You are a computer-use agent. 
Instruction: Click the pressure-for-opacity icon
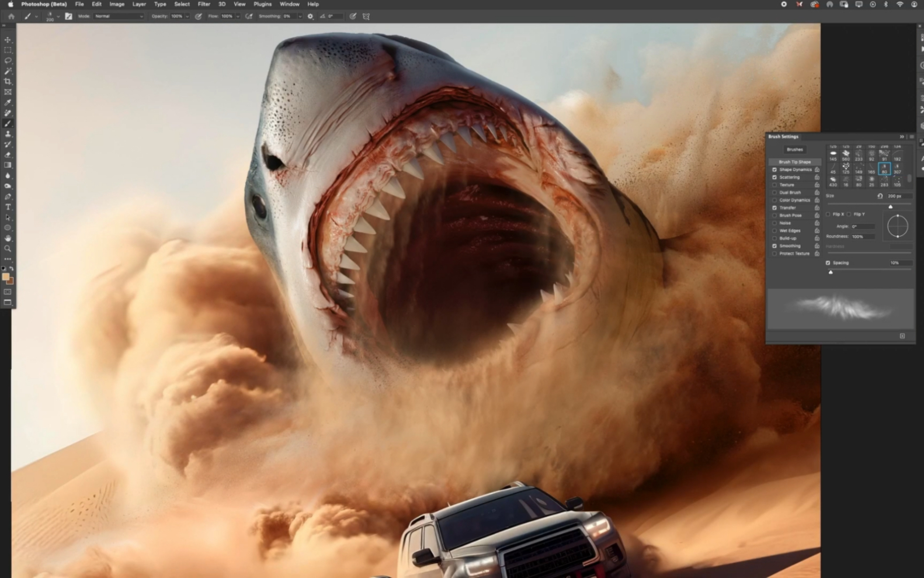(199, 16)
